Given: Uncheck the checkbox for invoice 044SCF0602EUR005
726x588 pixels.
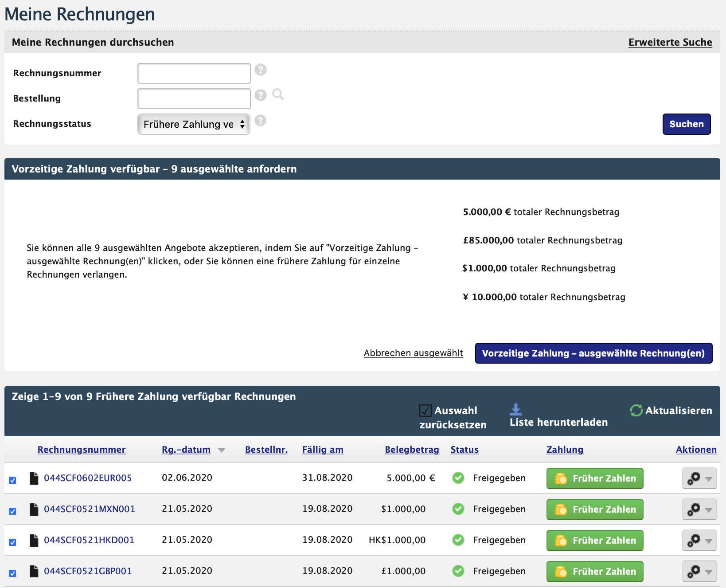Looking at the screenshot, I should (x=12, y=480).
